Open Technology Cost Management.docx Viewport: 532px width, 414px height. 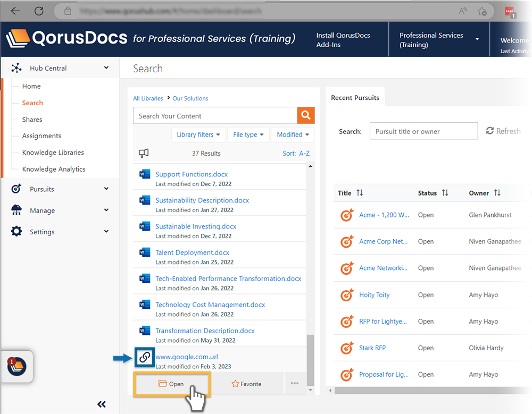[210, 305]
